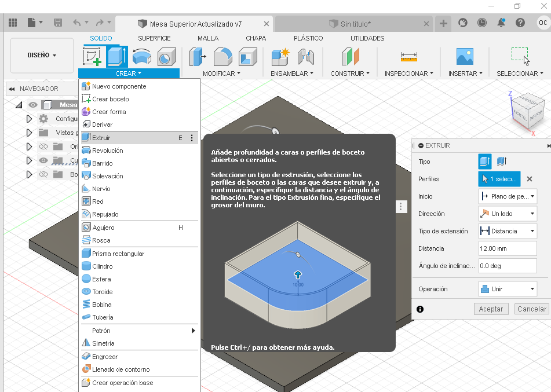
Task: Click the Distancia 12.00 mm field
Action: click(x=508, y=248)
